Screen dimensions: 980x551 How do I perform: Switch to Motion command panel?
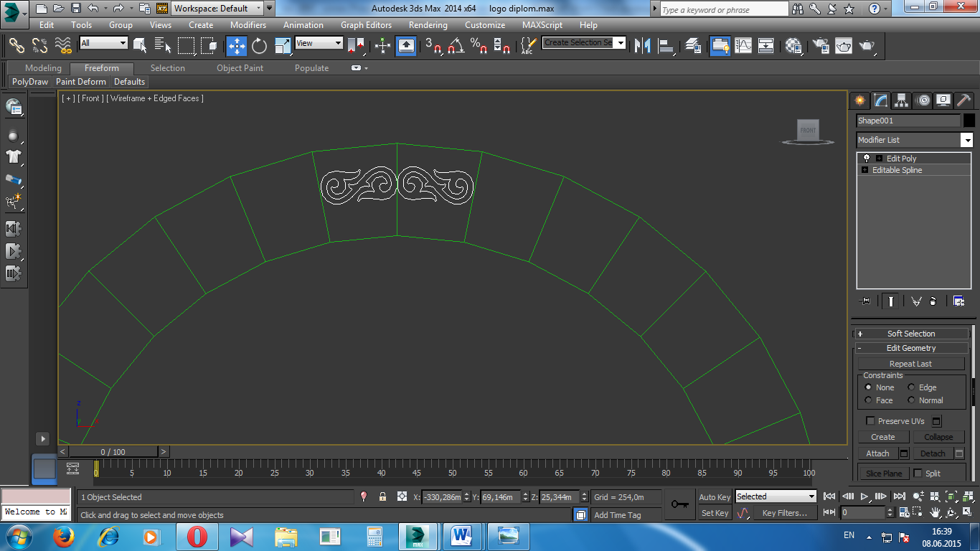coord(923,100)
